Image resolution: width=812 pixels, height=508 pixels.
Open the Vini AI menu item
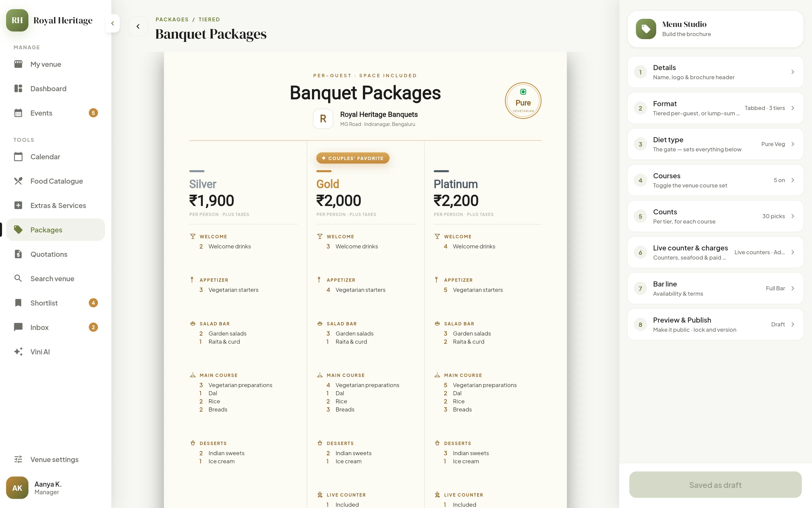point(55,352)
